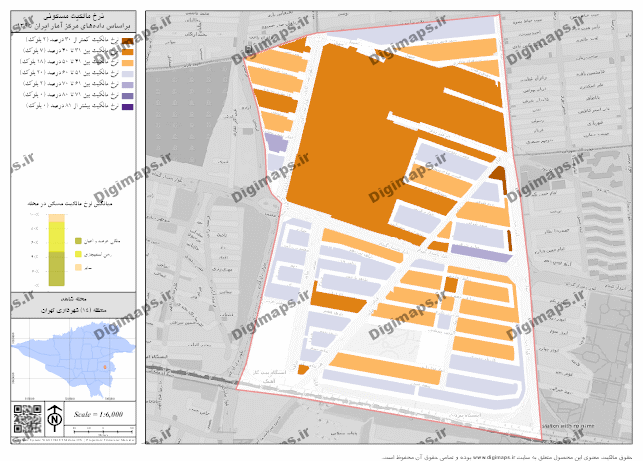Click the light orange legend swatch (41–50%)
The height and width of the screenshot is (461, 643).
click(x=129, y=61)
